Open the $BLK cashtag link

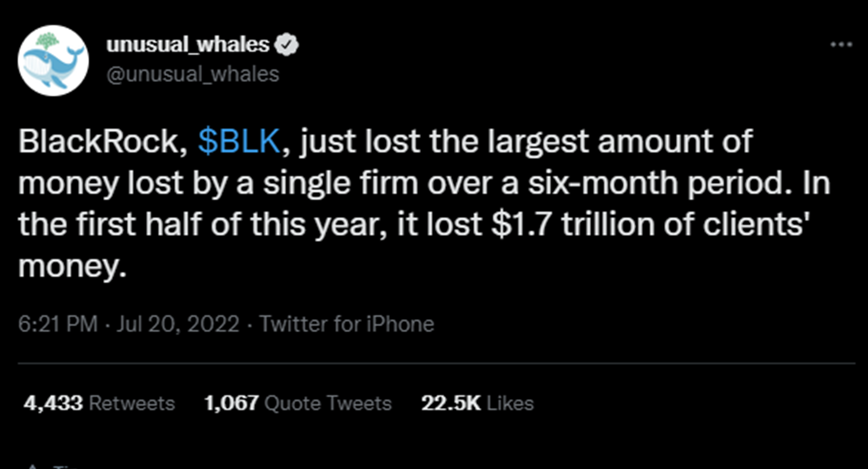tap(239, 141)
